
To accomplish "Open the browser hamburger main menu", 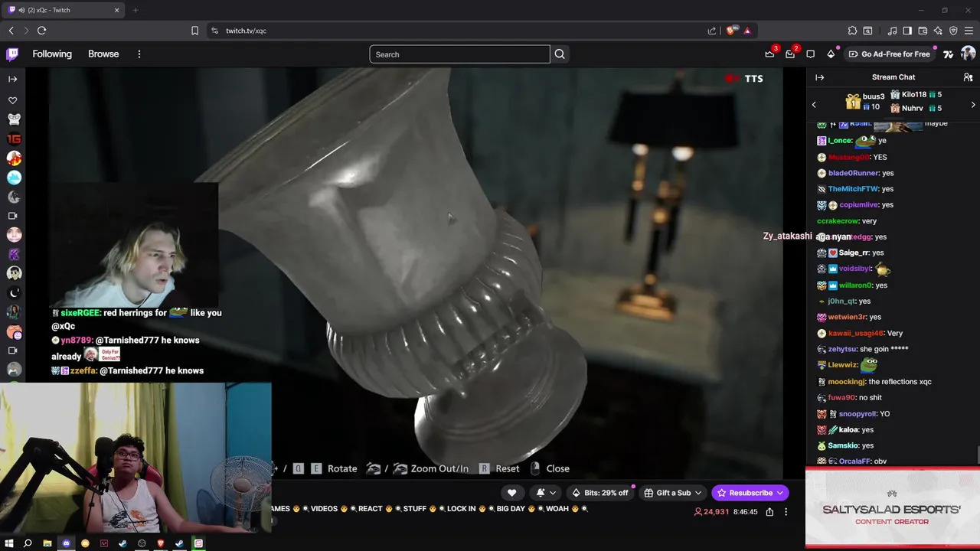I will tap(969, 31).
